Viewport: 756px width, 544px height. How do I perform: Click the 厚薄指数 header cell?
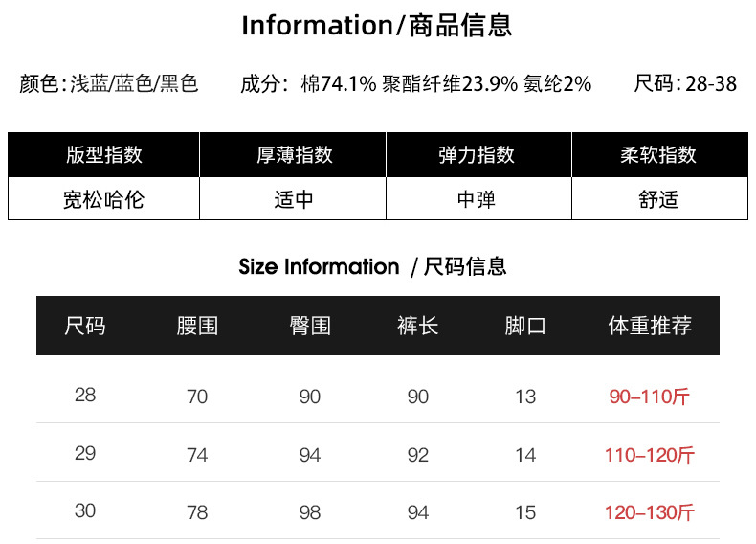pyautogui.click(x=294, y=155)
